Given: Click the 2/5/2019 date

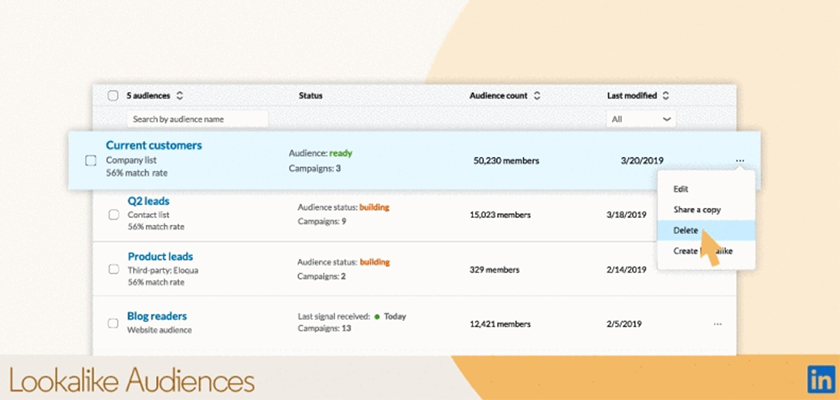Looking at the screenshot, I should (x=624, y=324).
